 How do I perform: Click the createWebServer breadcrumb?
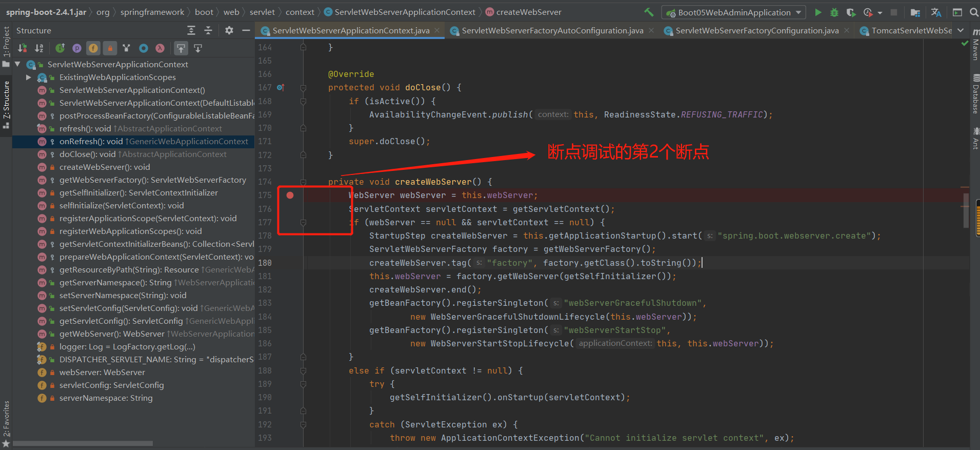coord(524,12)
